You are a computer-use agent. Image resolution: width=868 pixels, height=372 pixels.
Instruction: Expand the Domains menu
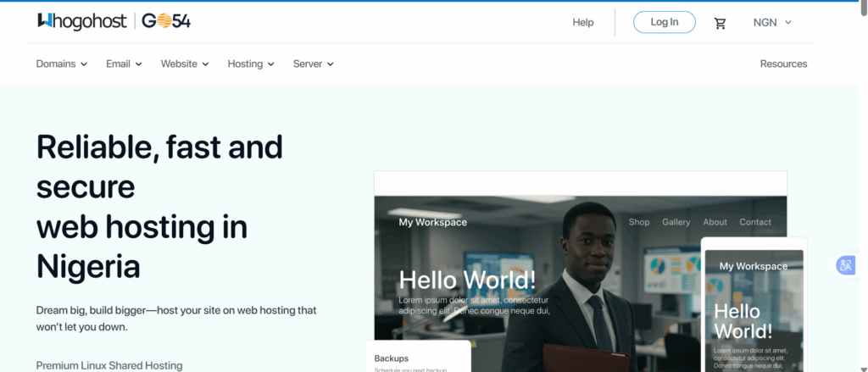point(61,64)
